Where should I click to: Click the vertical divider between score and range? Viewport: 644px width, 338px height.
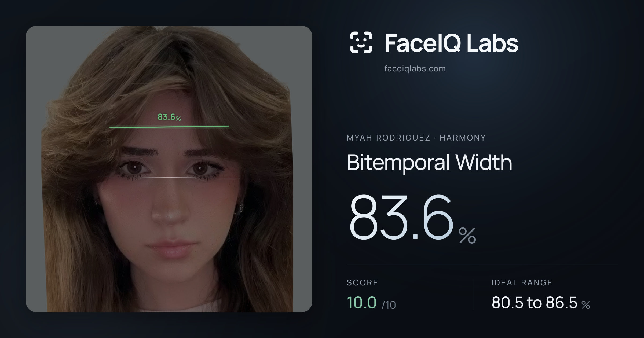(474, 294)
